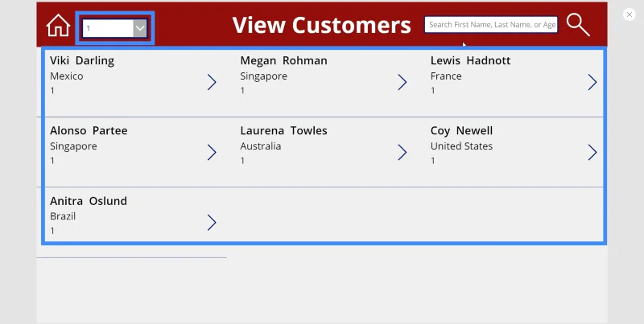The image size is (644, 324).
Task: Open Lewis Hadnott details arrow
Action: coord(592,82)
